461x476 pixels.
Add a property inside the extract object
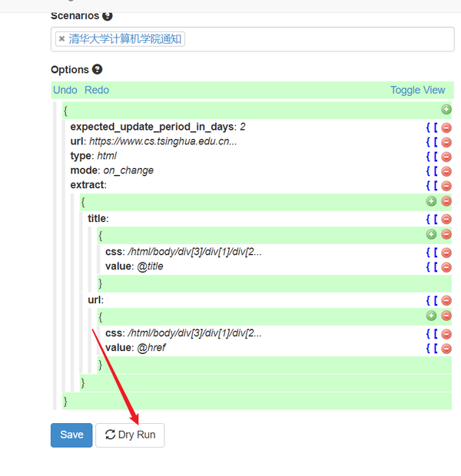[431, 201]
